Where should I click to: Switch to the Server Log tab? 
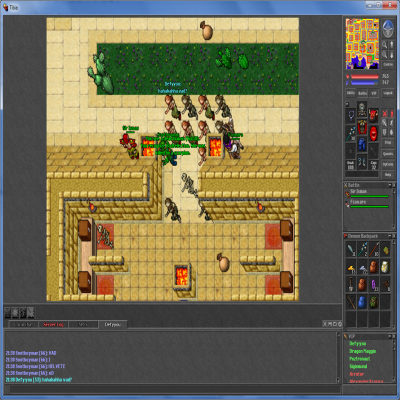(53, 324)
